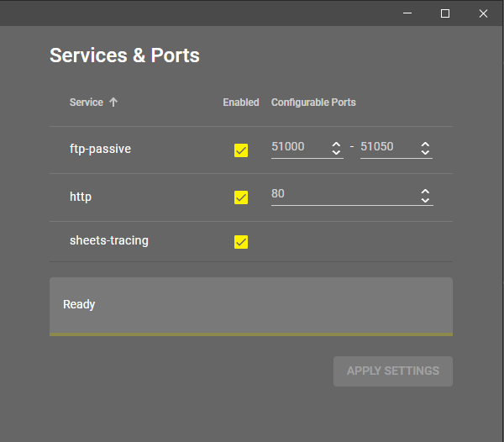Maximize the Services & Ports window
This screenshot has height=442, width=504.
(445, 13)
